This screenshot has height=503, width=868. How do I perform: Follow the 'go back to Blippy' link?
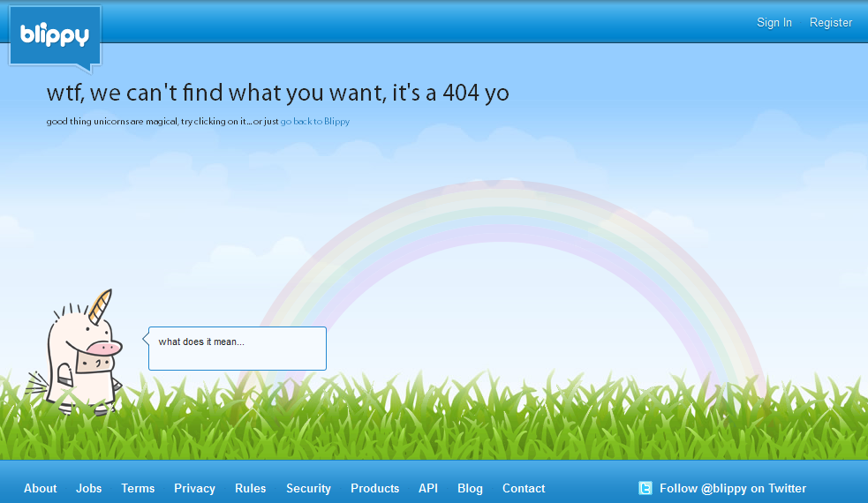[x=315, y=121]
